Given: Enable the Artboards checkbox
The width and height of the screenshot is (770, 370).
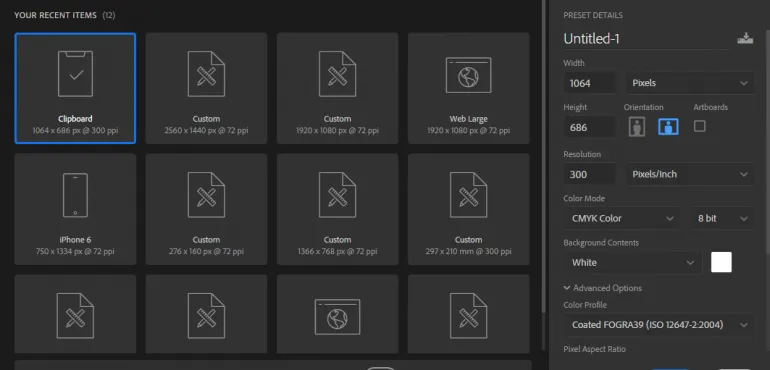Looking at the screenshot, I should [700, 126].
